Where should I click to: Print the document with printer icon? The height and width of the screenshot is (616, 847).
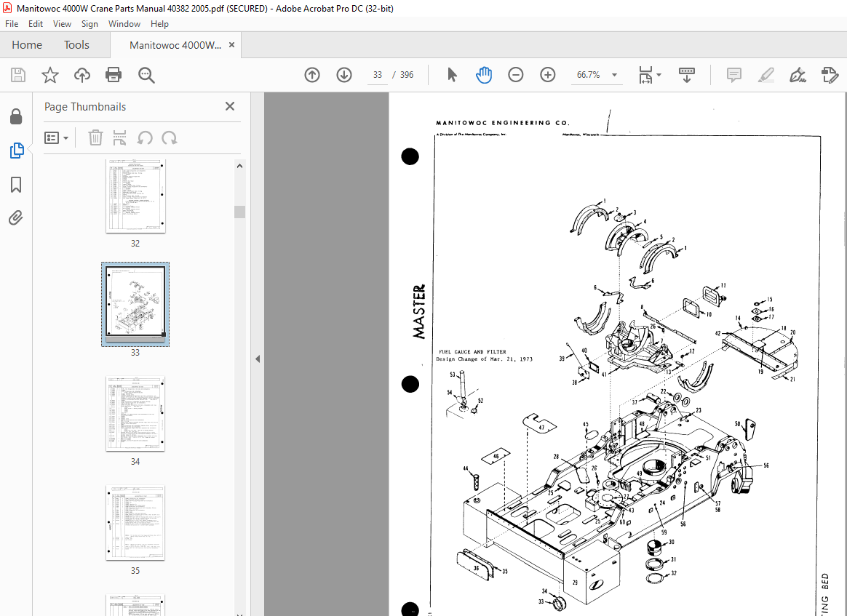click(x=114, y=75)
